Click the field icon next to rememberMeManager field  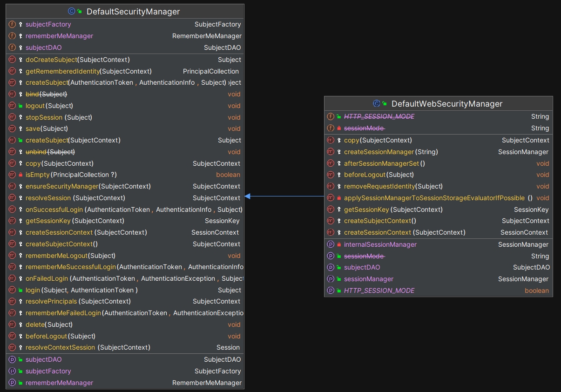click(x=12, y=36)
